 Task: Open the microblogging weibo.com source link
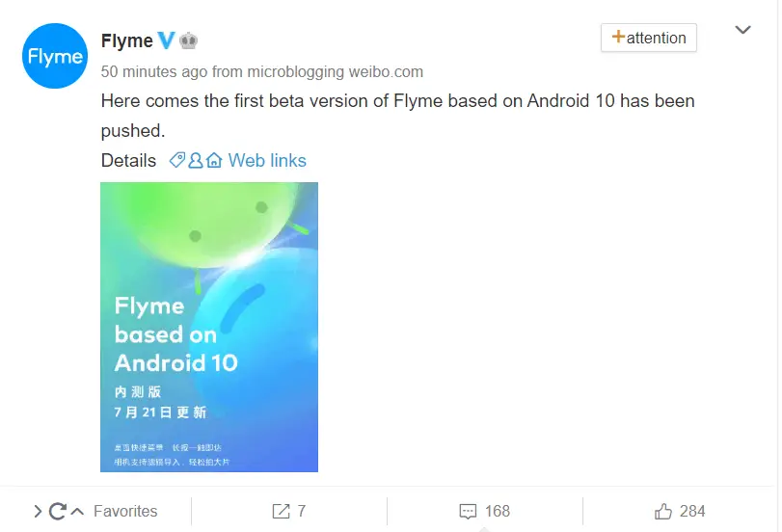[x=336, y=71]
